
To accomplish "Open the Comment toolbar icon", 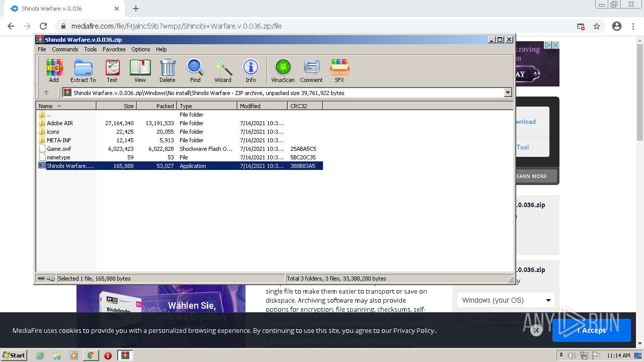I will (311, 70).
